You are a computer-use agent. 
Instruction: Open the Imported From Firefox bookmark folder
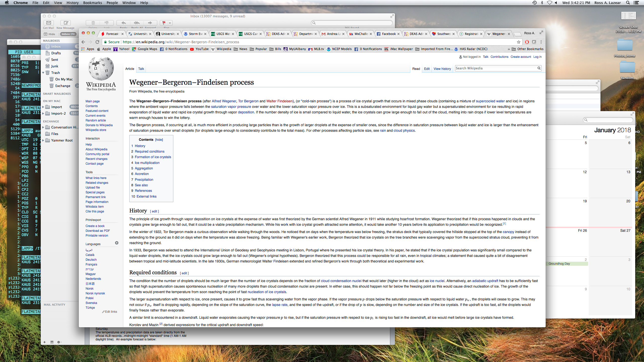434,49
